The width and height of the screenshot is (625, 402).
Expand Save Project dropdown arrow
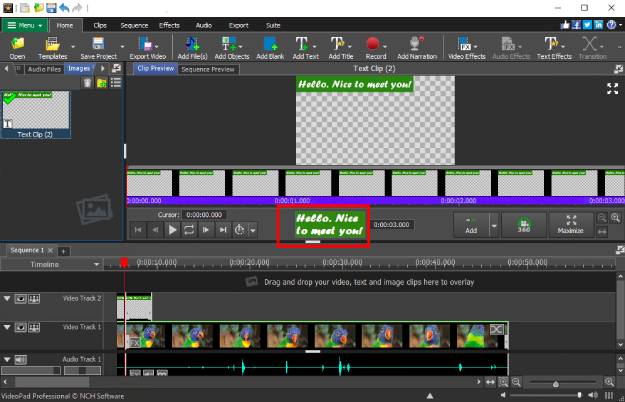[x=122, y=46]
